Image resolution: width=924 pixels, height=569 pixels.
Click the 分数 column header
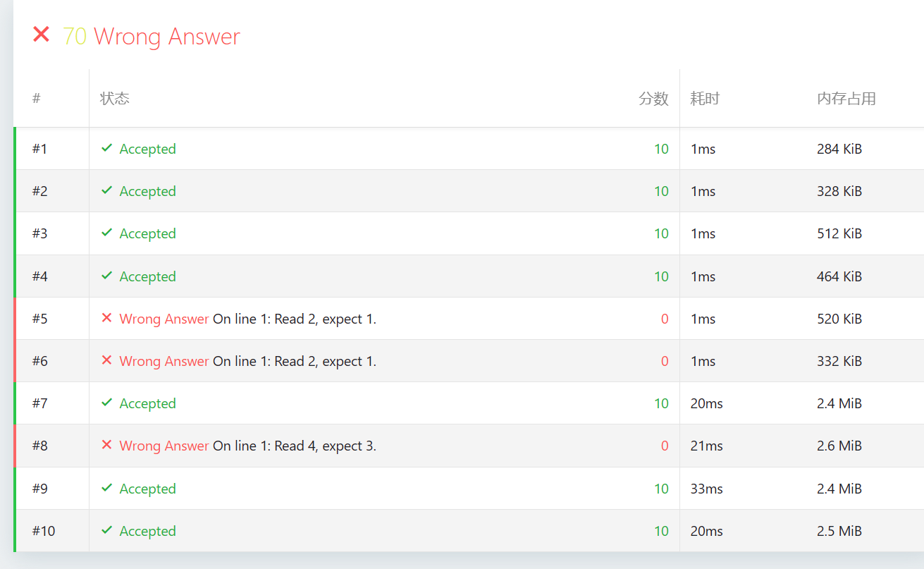(653, 99)
